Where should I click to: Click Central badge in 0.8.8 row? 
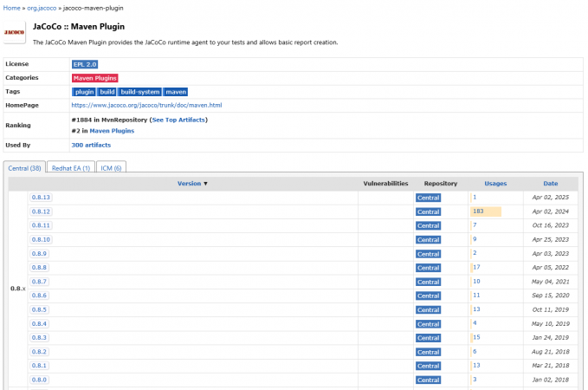(429, 268)
